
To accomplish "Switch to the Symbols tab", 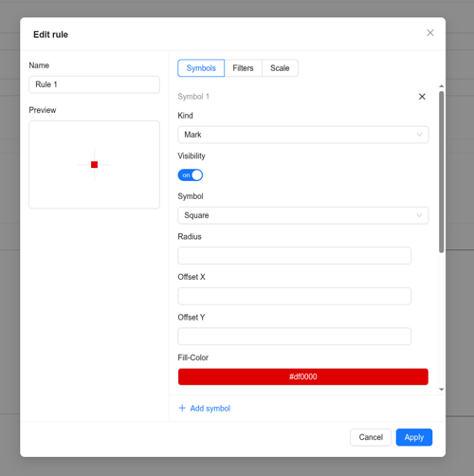I will [x=201, y=68].
